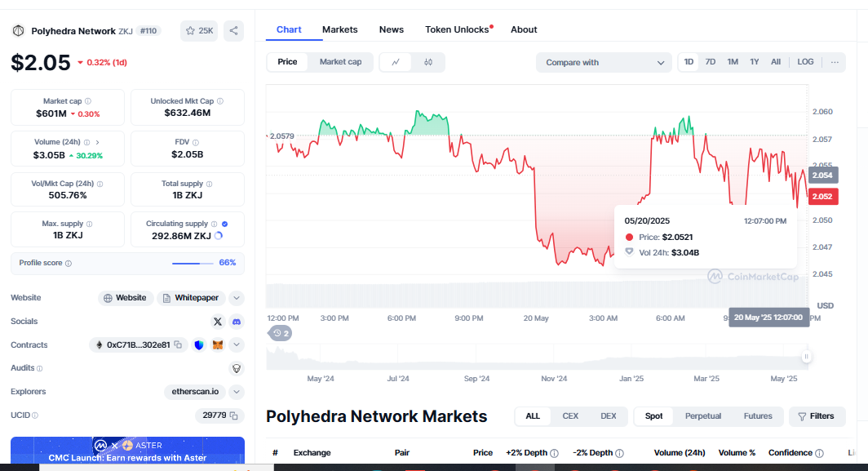Set chart range to All
868x471 pixels.
pyautogui.click(x=776, y=62)
